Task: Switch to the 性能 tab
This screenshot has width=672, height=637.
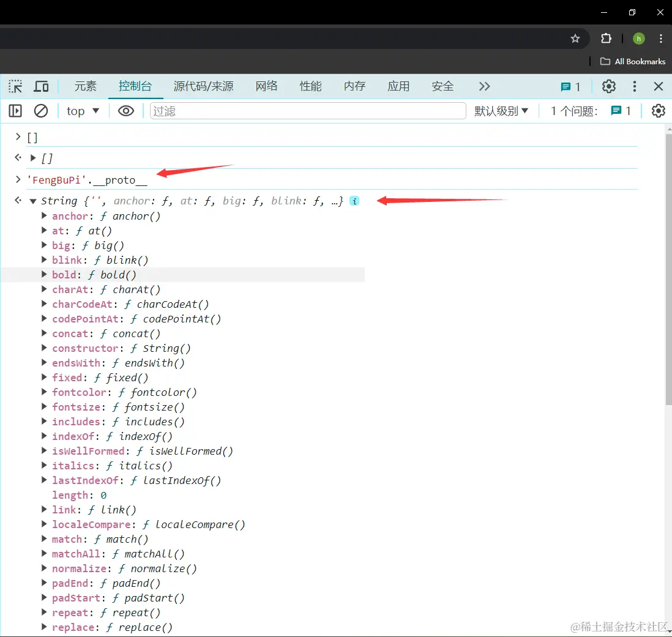Action: click(x=311, y=86)
